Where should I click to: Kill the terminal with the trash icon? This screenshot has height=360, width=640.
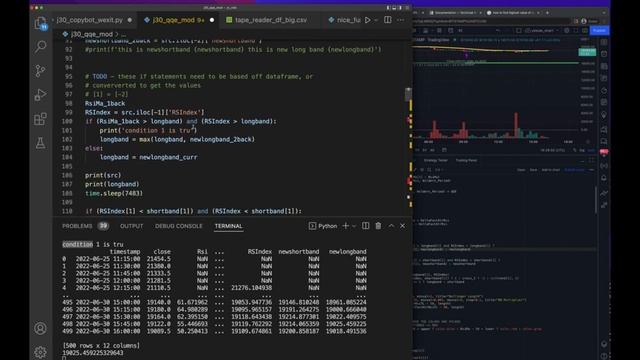click(x=378, y=226)
